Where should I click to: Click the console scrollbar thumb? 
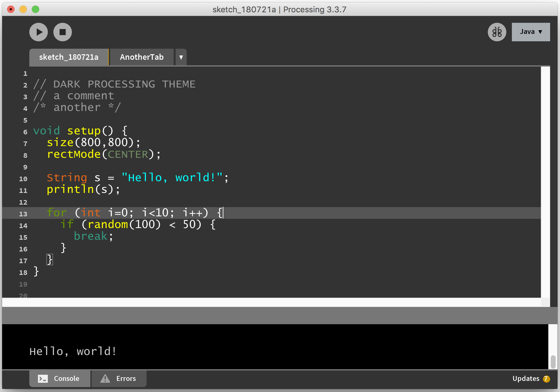click(553, 361)
